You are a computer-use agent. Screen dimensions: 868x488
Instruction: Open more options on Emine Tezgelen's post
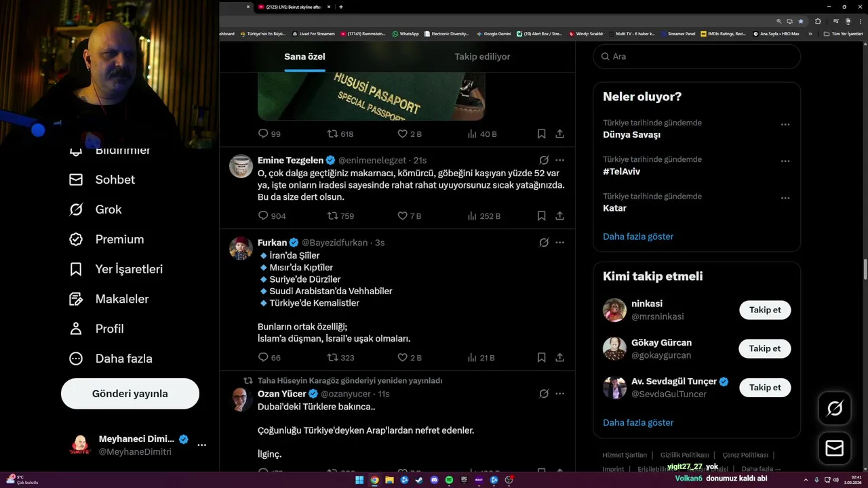(560, 161)
